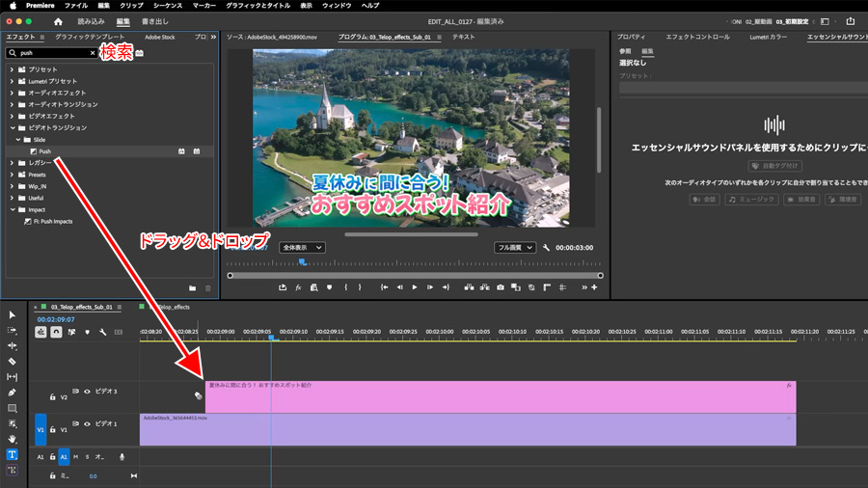This screenshot has height=488, width=868.
Task: Open the 読み込み workspace
Action: click(x=91, y=21)
